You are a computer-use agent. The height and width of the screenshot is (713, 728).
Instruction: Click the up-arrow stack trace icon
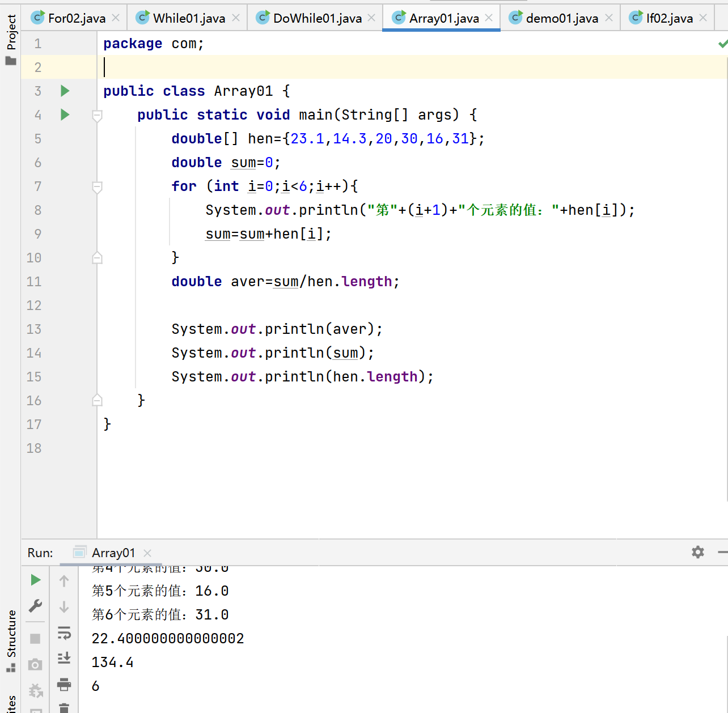pyautogui.click(x=64, y=581)
